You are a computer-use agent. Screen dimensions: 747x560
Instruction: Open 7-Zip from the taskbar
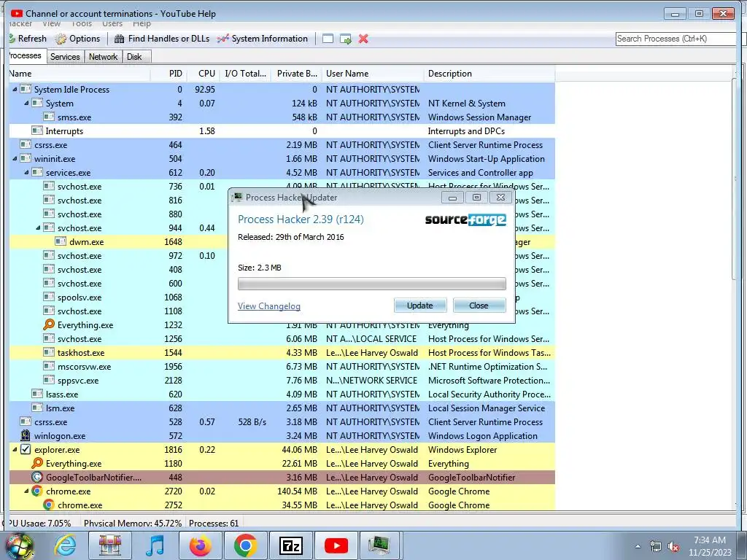tap(290, 545)
